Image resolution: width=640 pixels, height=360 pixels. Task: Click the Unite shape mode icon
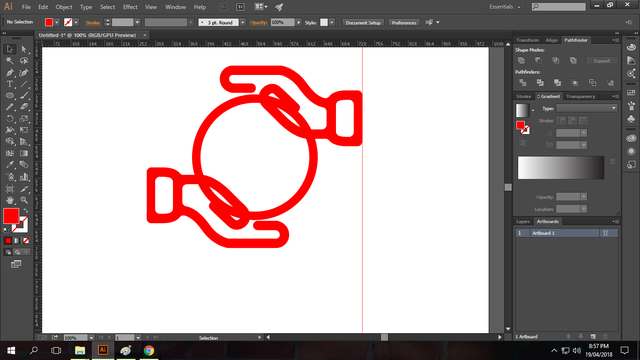coord(521,60)
